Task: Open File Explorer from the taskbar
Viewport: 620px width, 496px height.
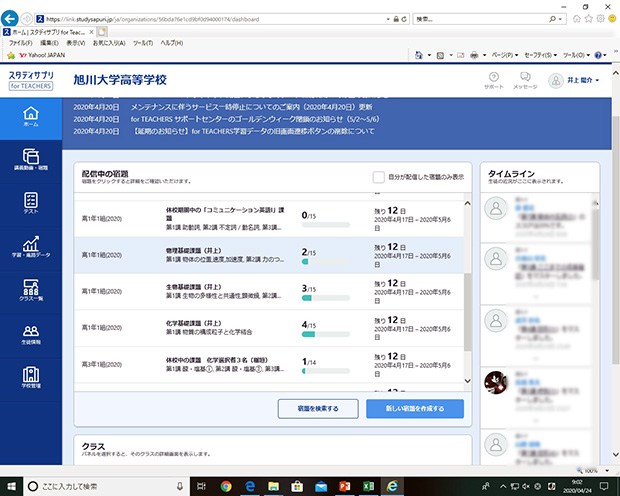Action: [x=273, y=486]
